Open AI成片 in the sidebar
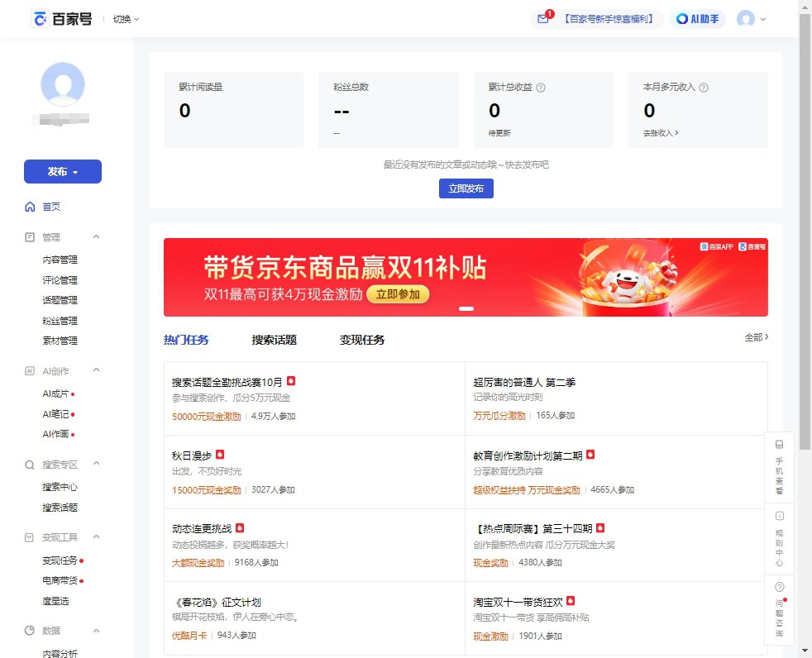The height and width of the screenshot is (658, 812). coord(55,393)
